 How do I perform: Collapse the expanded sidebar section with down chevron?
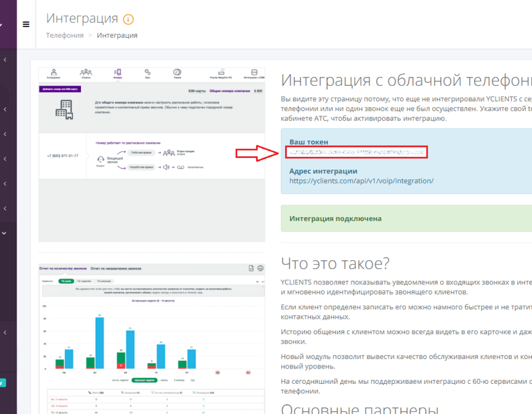click(4, 233)
